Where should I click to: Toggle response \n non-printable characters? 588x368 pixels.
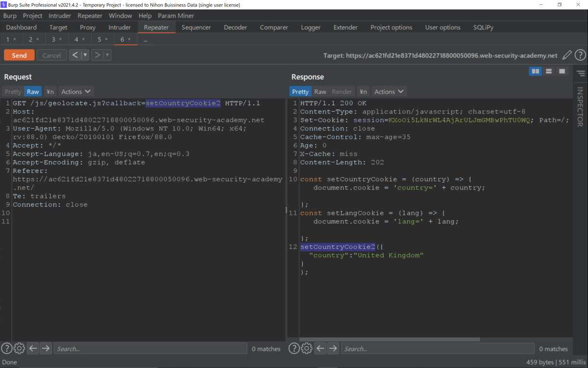363,92
